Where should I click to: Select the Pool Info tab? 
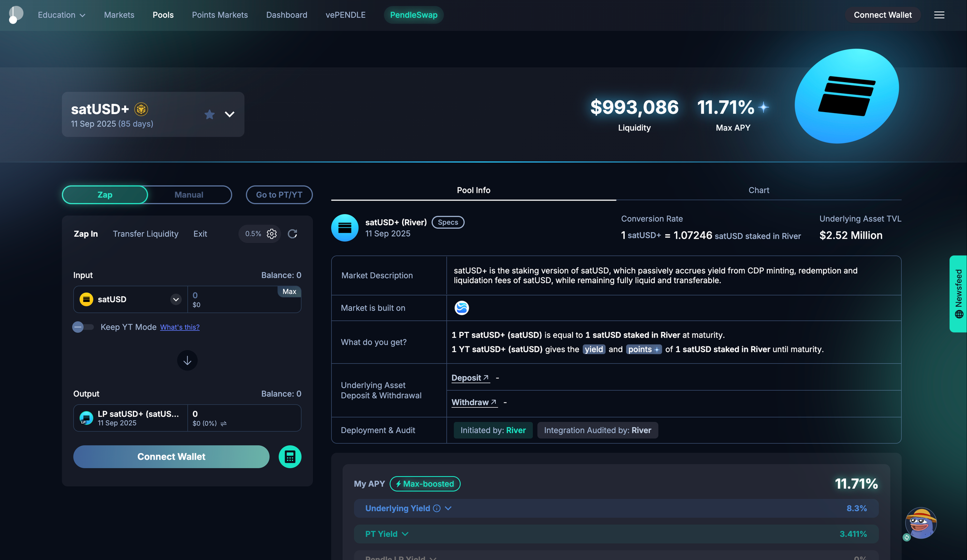(x=473, y=190)
